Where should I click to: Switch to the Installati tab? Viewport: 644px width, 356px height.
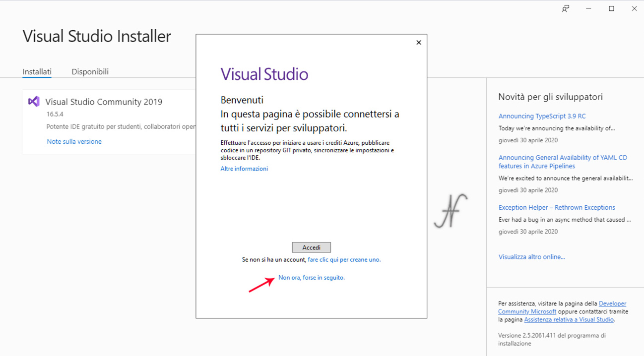37,71
